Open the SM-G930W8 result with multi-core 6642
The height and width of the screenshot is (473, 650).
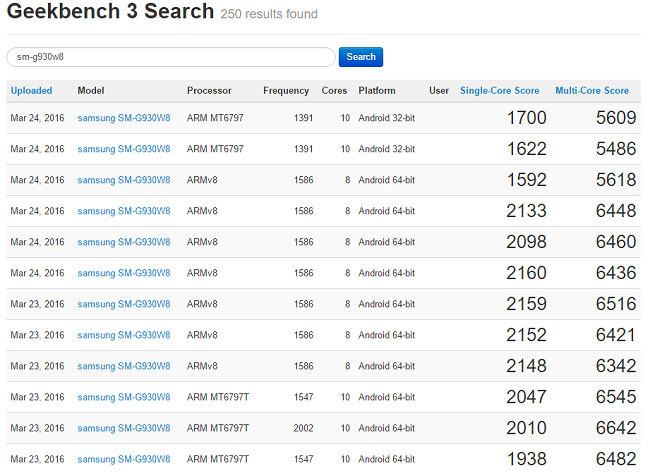point(124,428)
